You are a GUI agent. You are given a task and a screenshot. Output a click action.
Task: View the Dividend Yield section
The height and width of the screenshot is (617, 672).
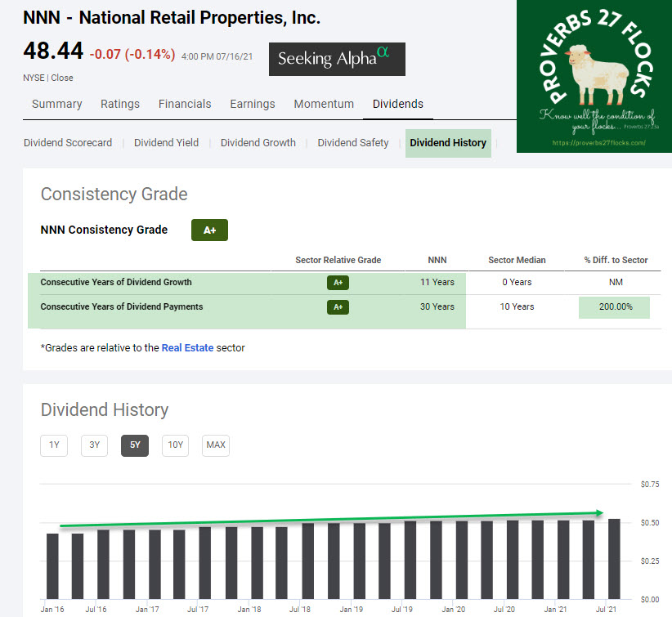coord(166,142)
